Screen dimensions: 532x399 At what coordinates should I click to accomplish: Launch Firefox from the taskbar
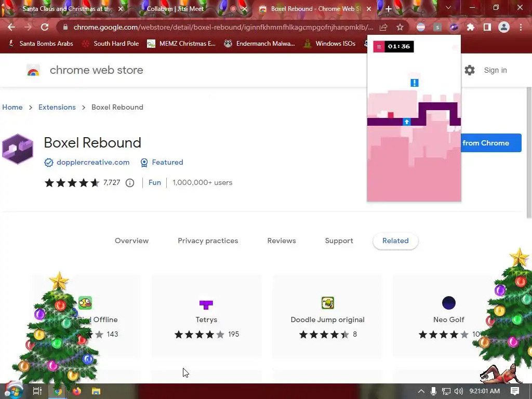click(77, 391)
